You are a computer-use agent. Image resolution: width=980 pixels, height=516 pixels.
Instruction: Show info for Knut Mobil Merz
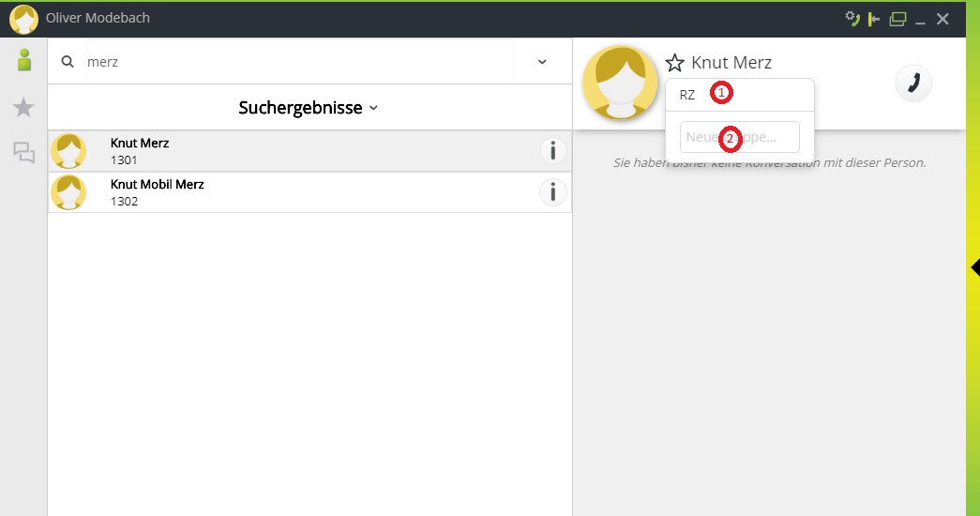click(x=553, y=192)
